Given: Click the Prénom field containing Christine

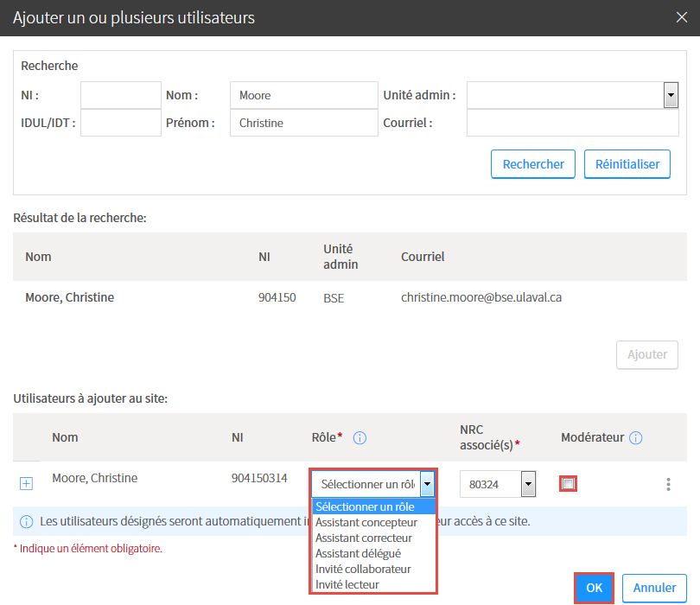Looking at the screenshot, I should [304, 123].
